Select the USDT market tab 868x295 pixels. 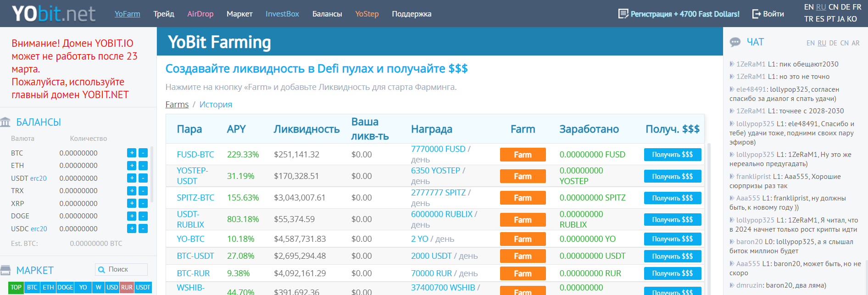tap(143, 287)
